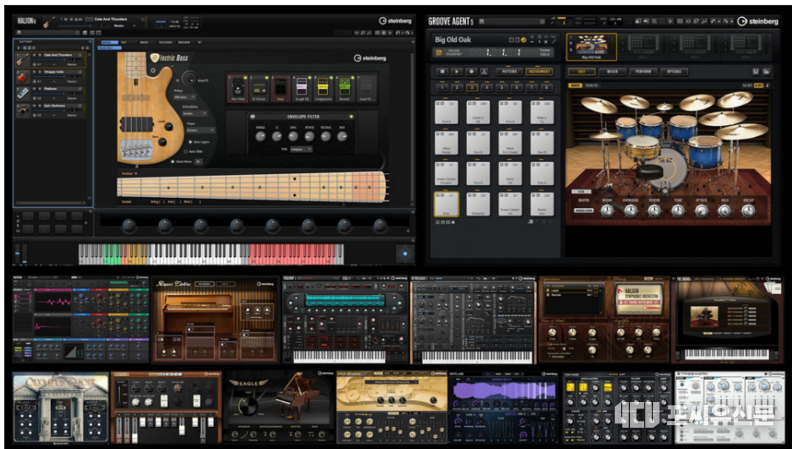
Task: Click the piano icon for Epic Sentence slot
Action: coord(23,110)
